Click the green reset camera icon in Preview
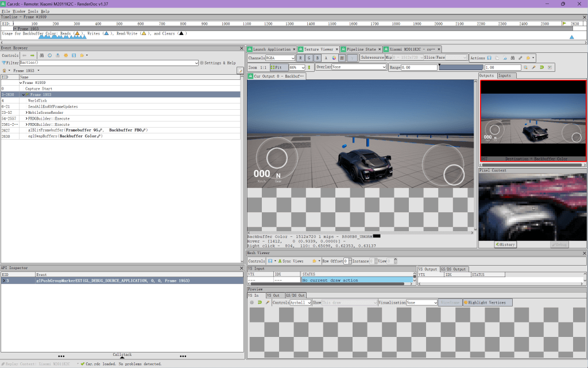This screenshot has height=368, width=588. click(260, 302)
